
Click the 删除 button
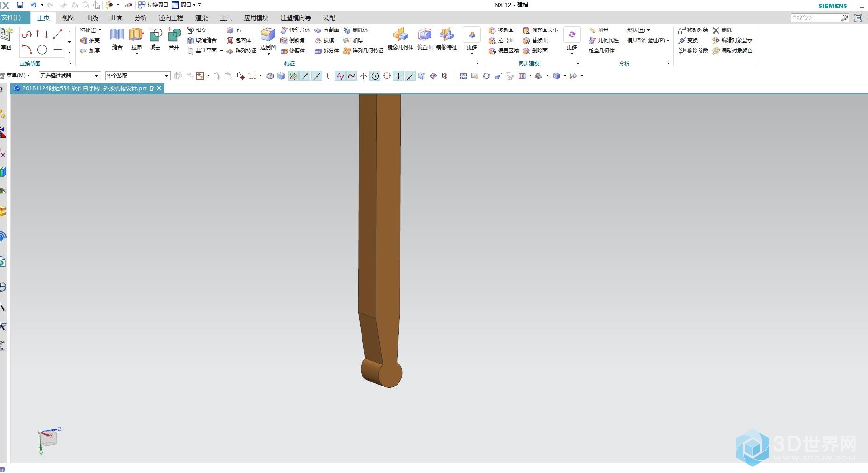coord(722,30)
